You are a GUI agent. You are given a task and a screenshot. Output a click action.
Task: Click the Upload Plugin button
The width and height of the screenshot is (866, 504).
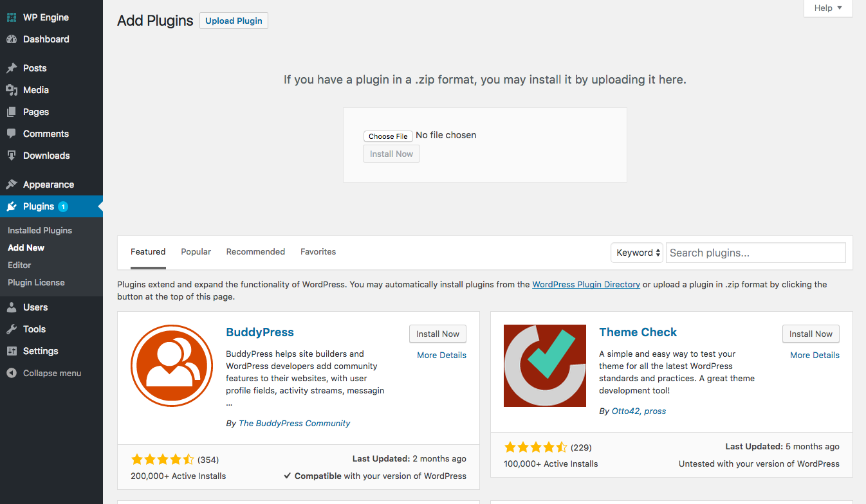coord(234,21)
